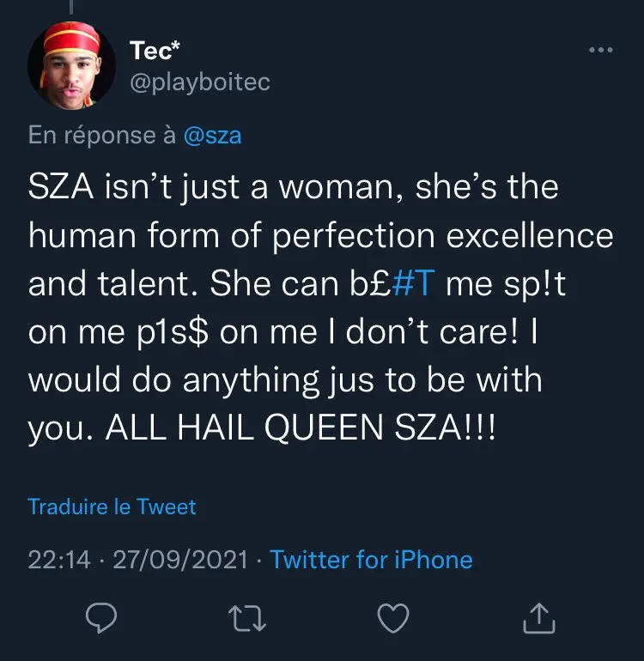Open the Twitter for iPhone source link

[371, 561]
